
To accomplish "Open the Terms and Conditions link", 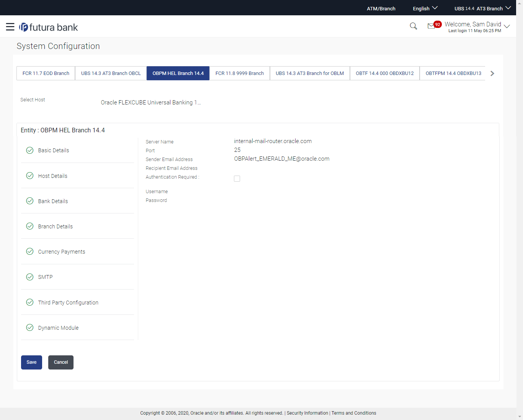I will pyautogui.click(x=354, y=413).
